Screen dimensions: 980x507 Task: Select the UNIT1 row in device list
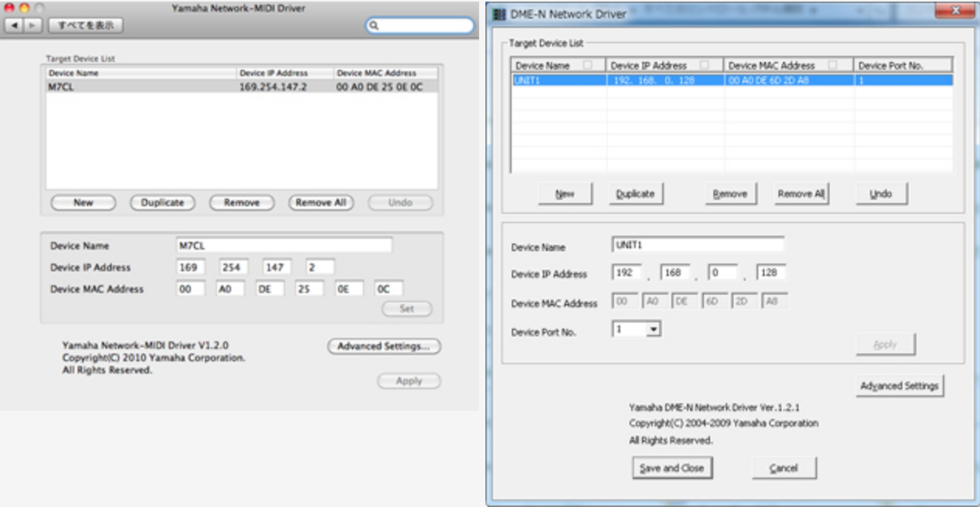click(730, 80)
